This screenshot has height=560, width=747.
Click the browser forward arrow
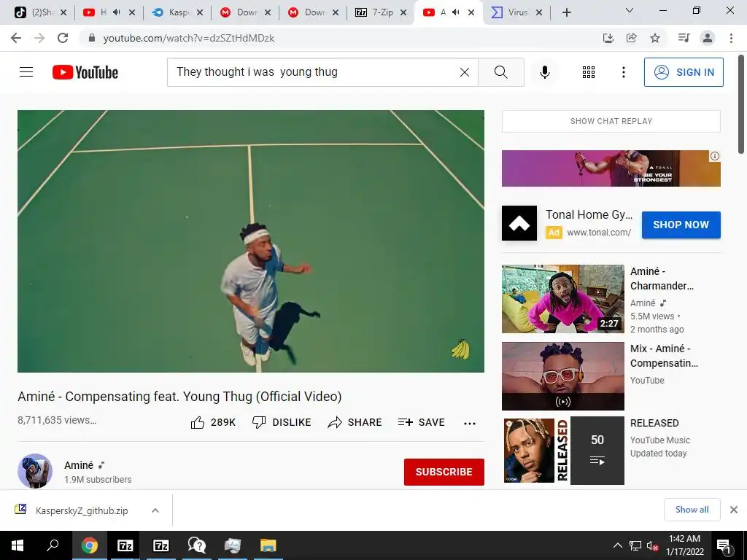(x=39, y=38)
